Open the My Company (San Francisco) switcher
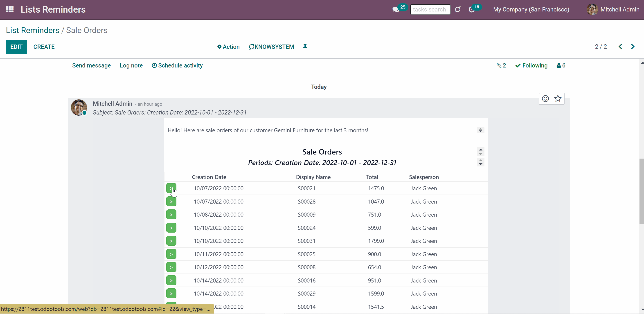Screen dimensions: 644x314 [531, 9]
